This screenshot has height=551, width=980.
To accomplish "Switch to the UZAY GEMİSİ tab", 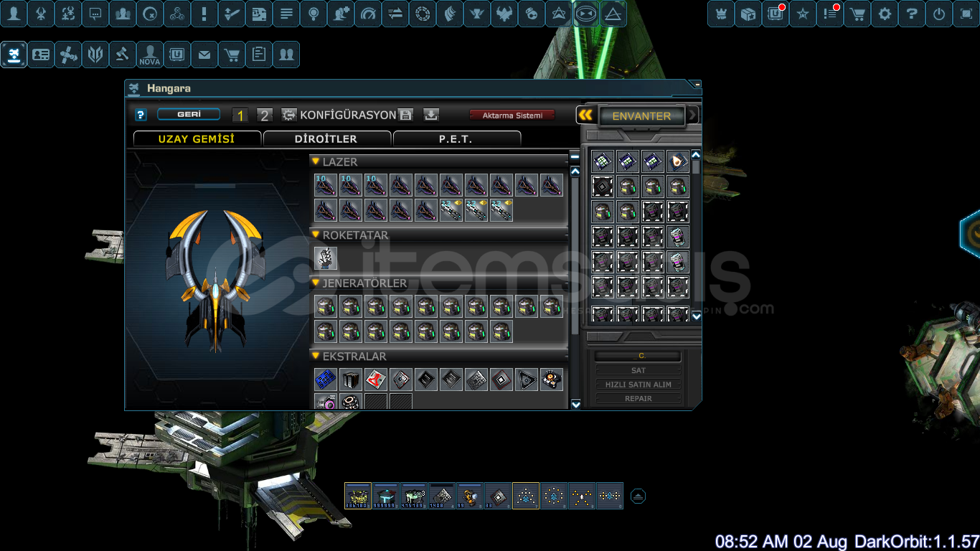I will [x=197, y=138].
